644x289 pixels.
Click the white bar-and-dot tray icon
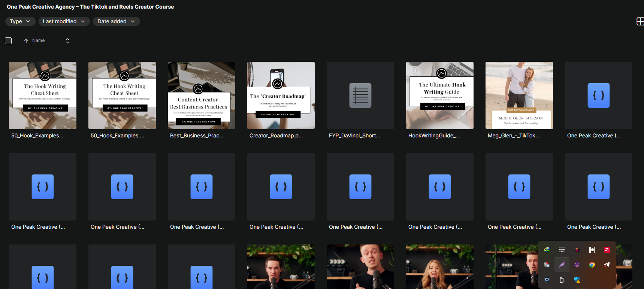pyautogui.click(x=592, y=250)
